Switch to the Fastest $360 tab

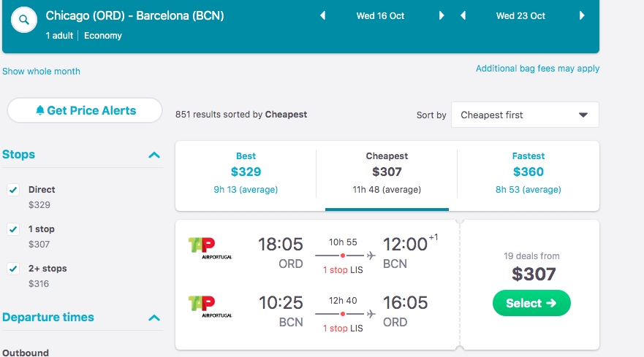tap(528, 172)
